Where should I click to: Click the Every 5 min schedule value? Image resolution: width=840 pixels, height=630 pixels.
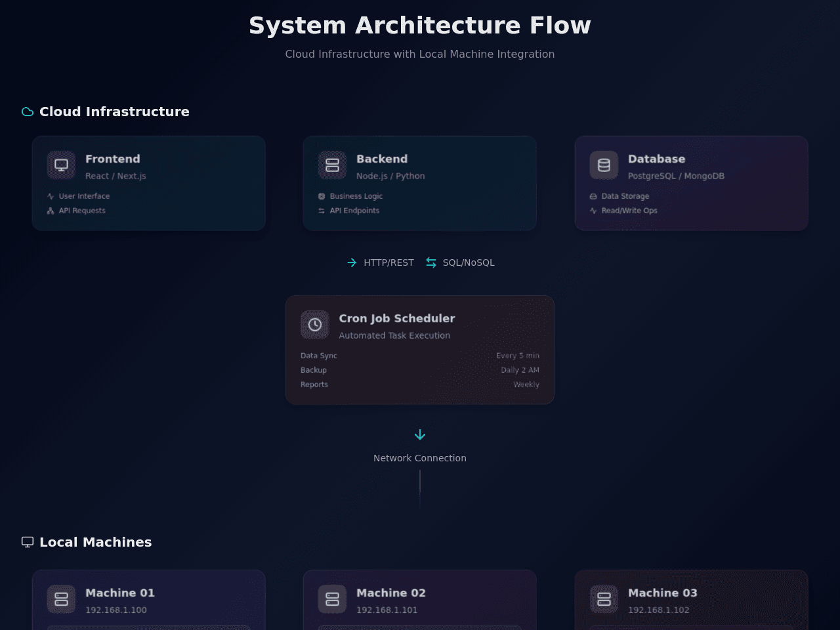518,356
